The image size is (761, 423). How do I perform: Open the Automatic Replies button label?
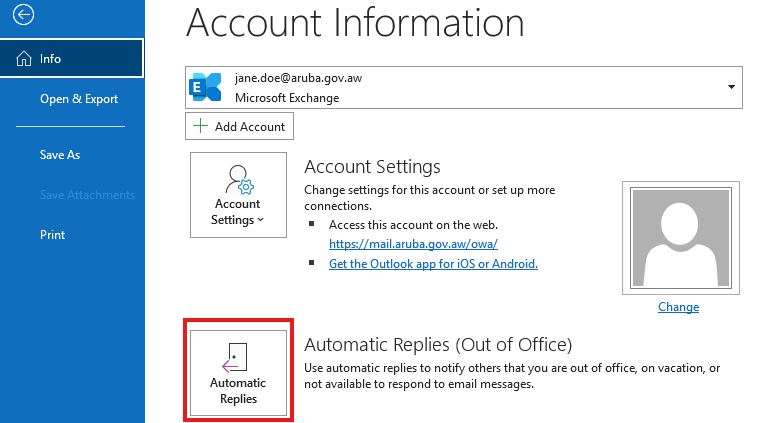238,391
